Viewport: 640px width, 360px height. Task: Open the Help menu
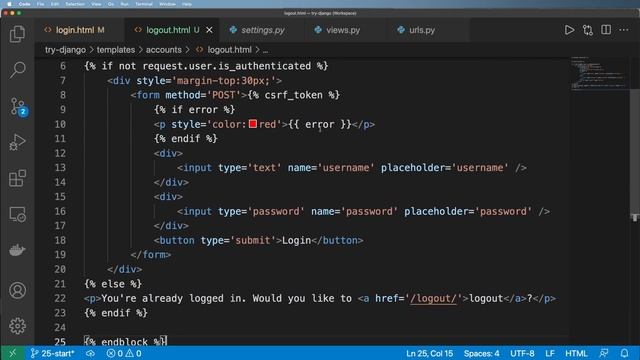click(x=187, y=4)
